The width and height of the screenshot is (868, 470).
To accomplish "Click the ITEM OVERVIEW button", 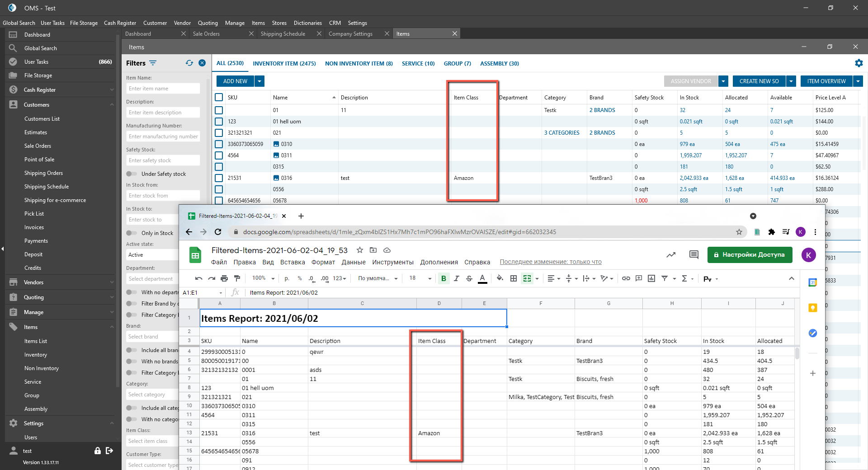I will [826, 81].
